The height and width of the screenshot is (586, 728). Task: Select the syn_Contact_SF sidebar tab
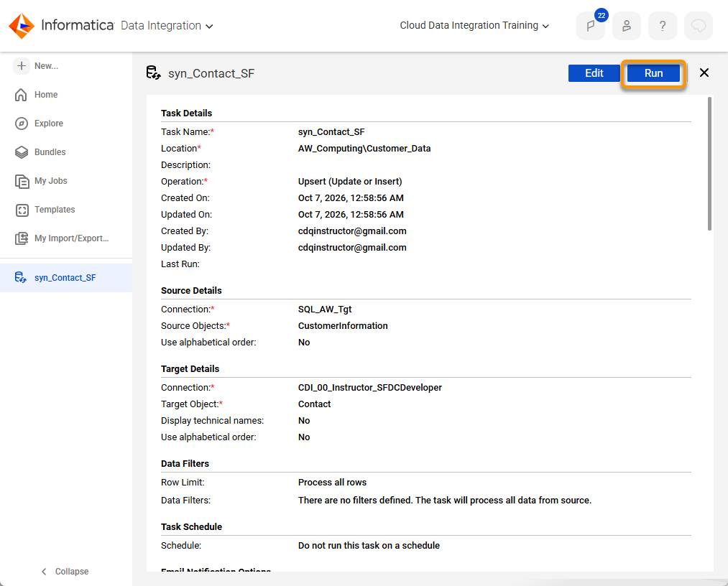tap(66, 278)
